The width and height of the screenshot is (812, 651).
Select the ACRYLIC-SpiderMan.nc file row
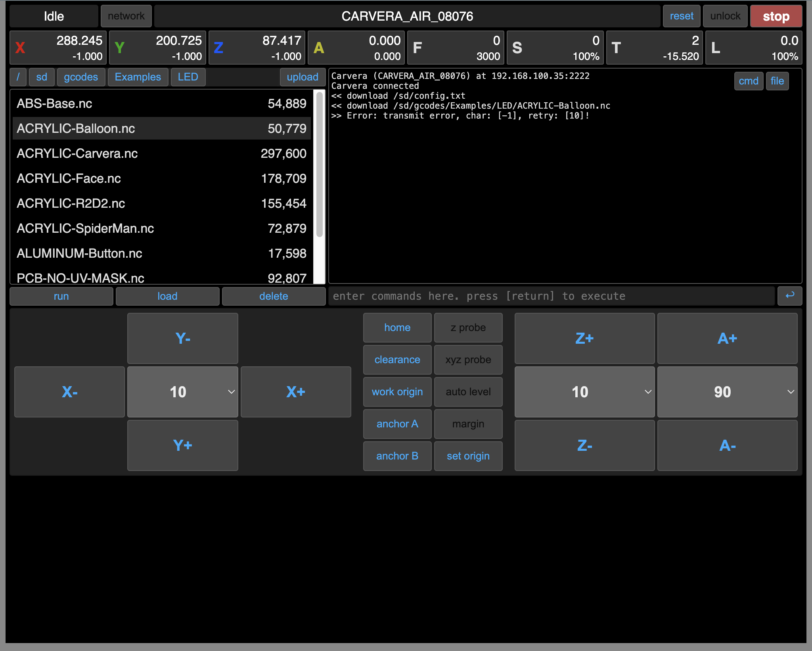point(161,228)
